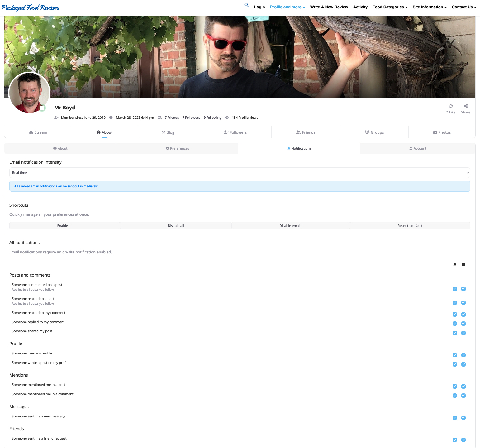The height and width of the screenshot is (448, 480).
Task: Open the Email notification intensity dropdown
Action: tap(240, 173)
